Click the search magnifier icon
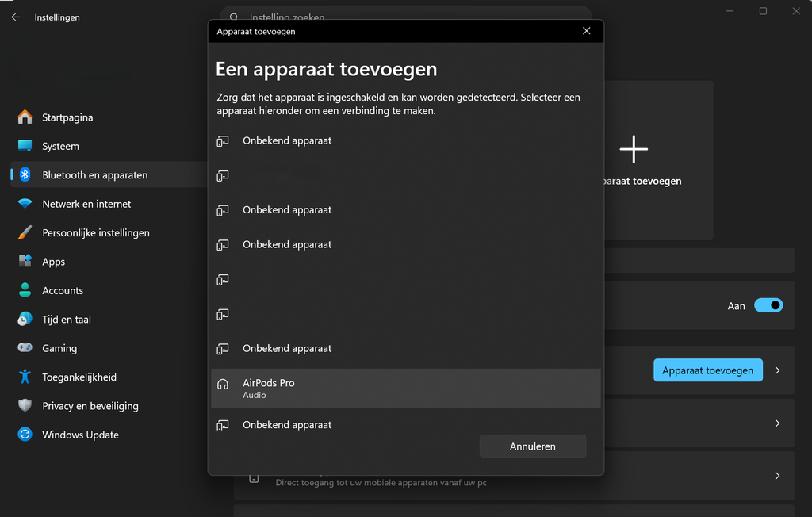Viewport: 812px width, 517px height. (x=234, y=17)
